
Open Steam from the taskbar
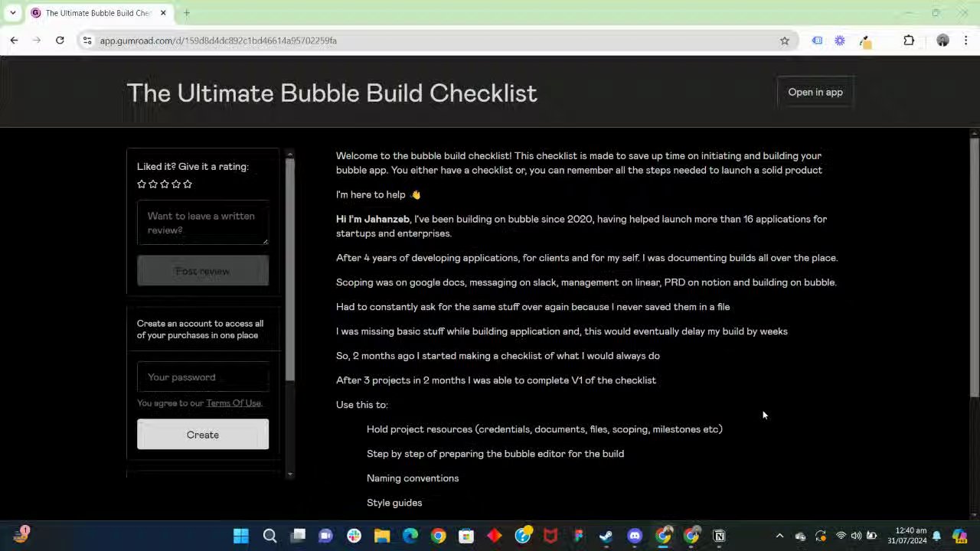[x=606, y=536]
